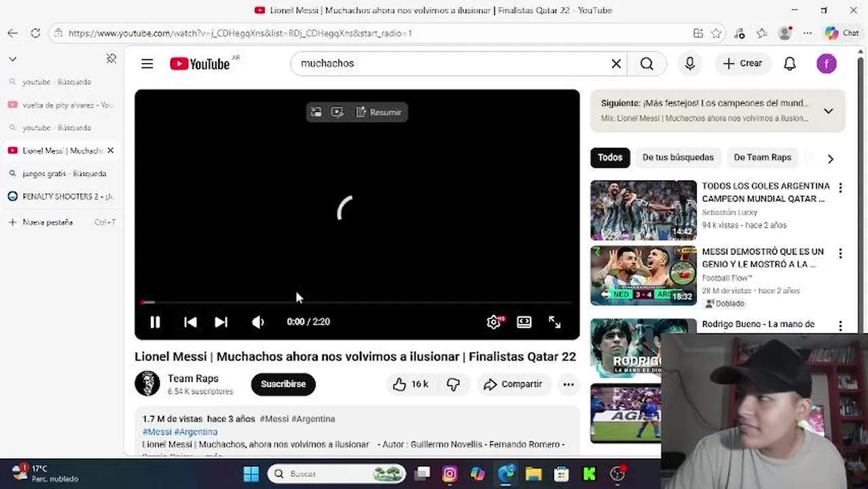Go to previous video in playlist
The height and width of the screenshot is (489, 868).
pos(190,322)
